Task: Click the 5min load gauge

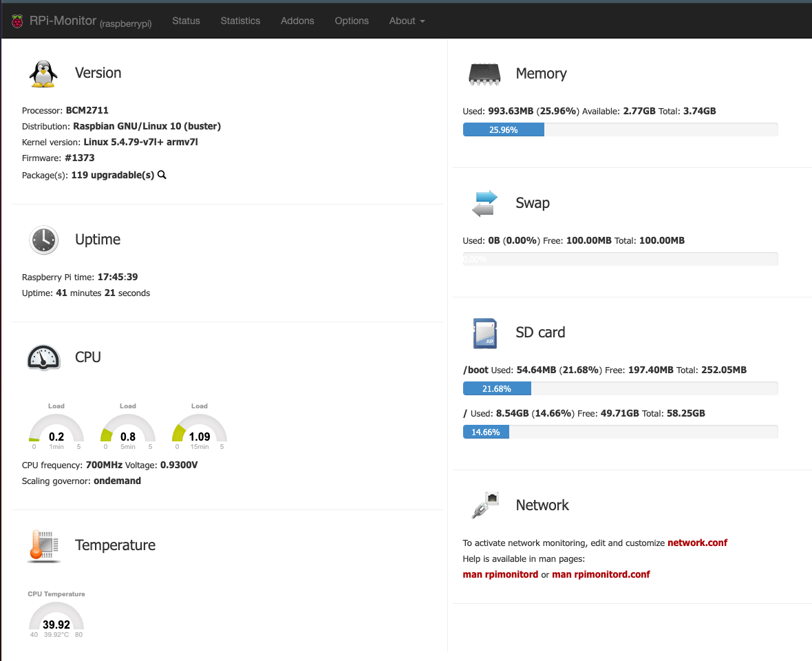Action: point(128,428)
